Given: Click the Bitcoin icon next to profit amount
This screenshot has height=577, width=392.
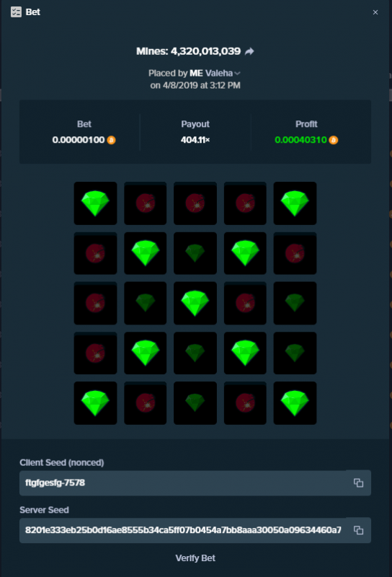Looking at the screenshot, I should pyautogui.click(x=333, y=140).
